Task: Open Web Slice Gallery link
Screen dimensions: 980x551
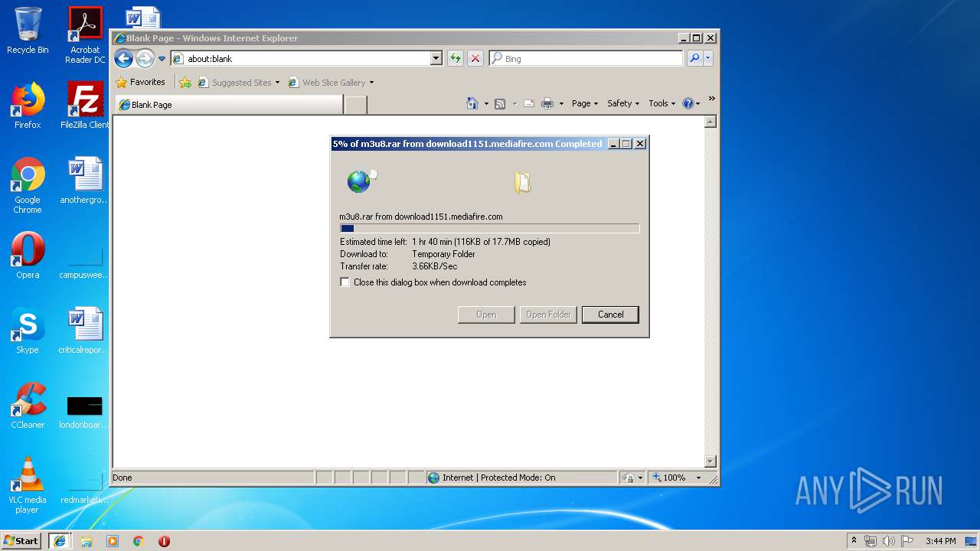Action: (331, 83)
